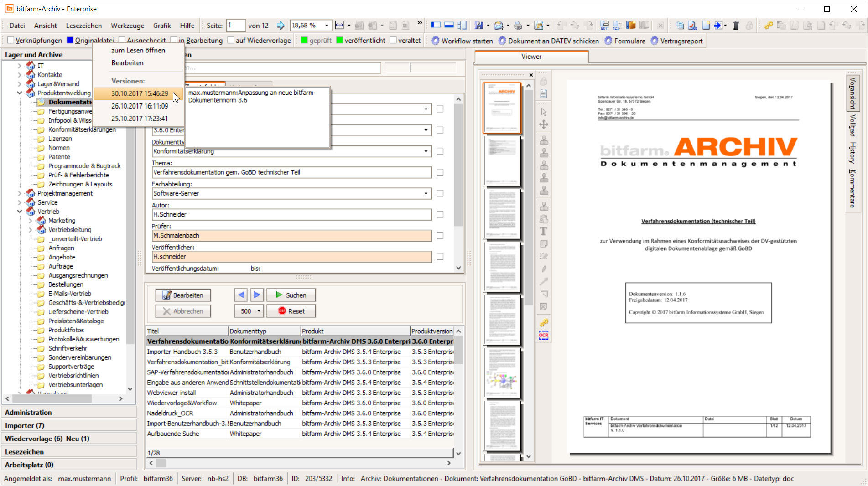Click the previous result blue left arrow
This screenshot has width=868, height=486.
(241, 295)
